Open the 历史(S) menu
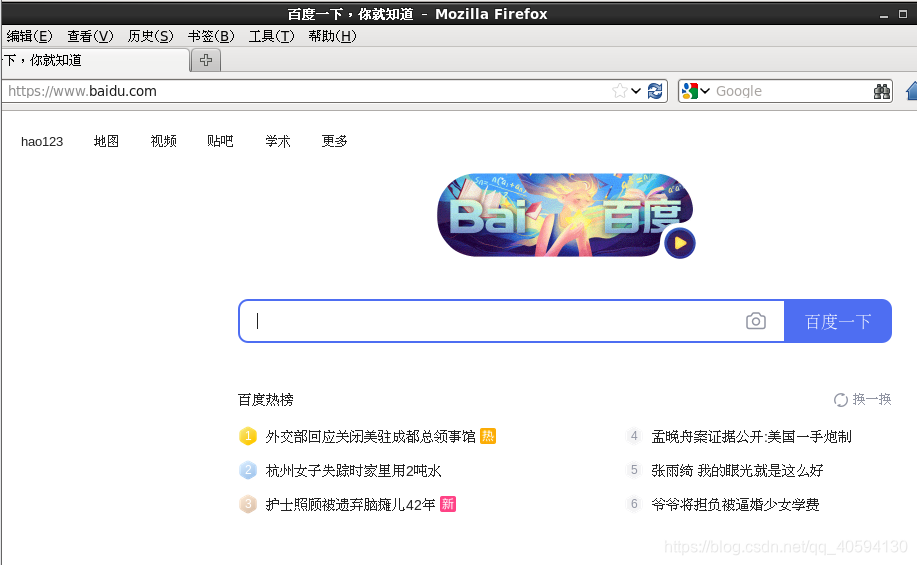This screenshot has height=565, width=917. (151, 36)
